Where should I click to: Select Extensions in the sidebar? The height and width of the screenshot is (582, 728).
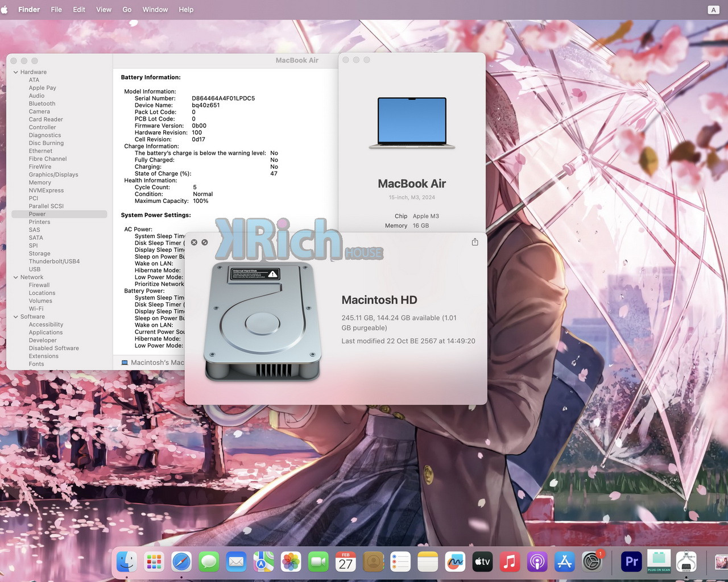[44, 356]
